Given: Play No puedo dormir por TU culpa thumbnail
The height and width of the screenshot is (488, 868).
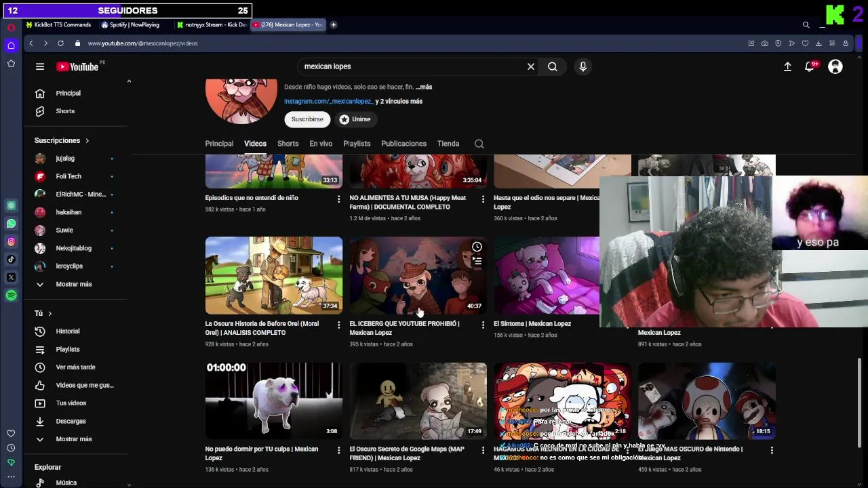Looking at the screenshot, I should [x=274, y=401].
